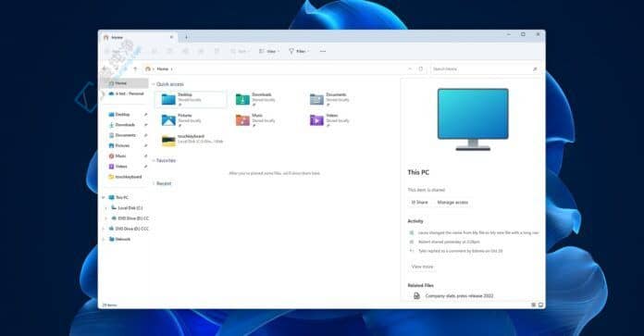
Task: Select Home in the navigation pane
Action: 124,83
